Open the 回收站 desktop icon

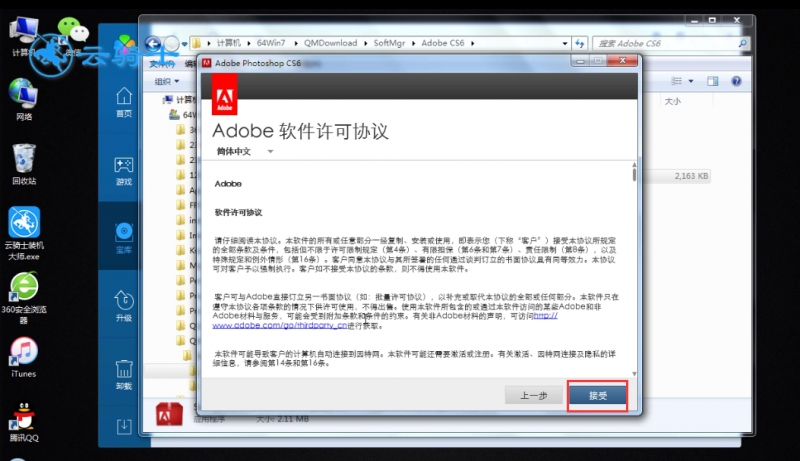[23, 164]
